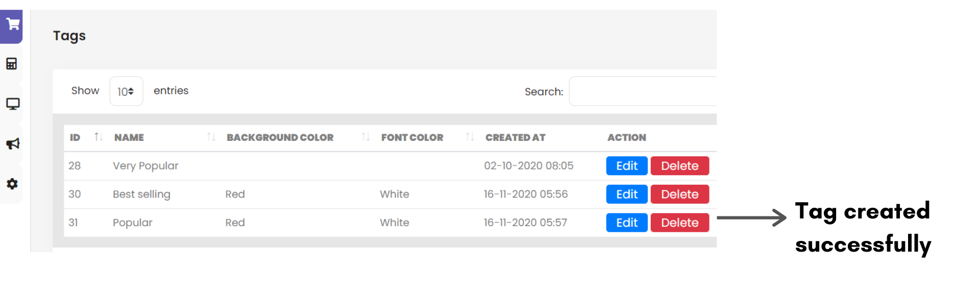Sort by Font Color arrows icon
The image size is (980, 294).
tap(470, 137)
